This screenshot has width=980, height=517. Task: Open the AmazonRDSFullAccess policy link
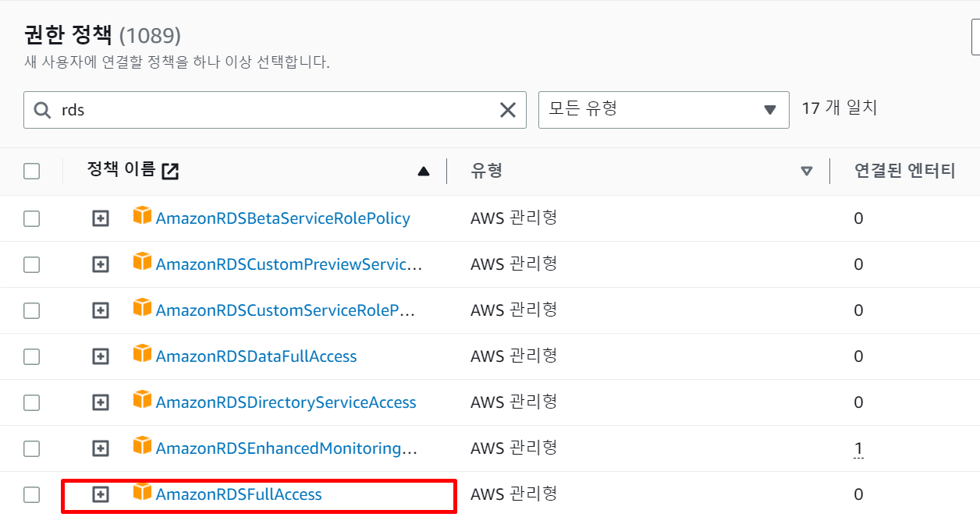click(239, 494)
